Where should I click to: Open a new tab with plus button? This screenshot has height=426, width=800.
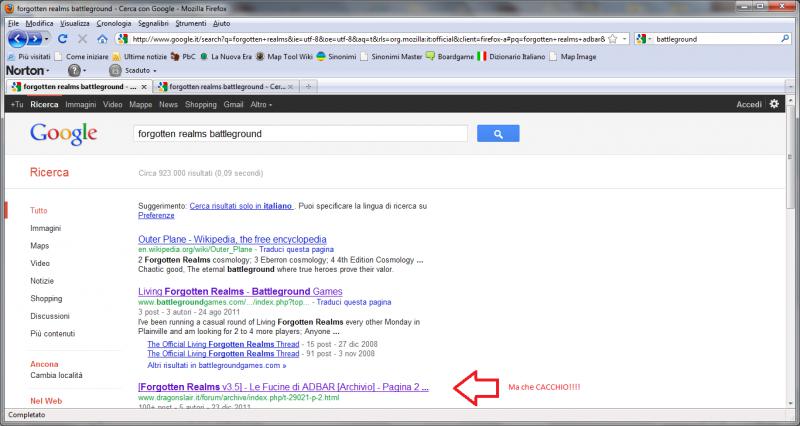[310, 86]
